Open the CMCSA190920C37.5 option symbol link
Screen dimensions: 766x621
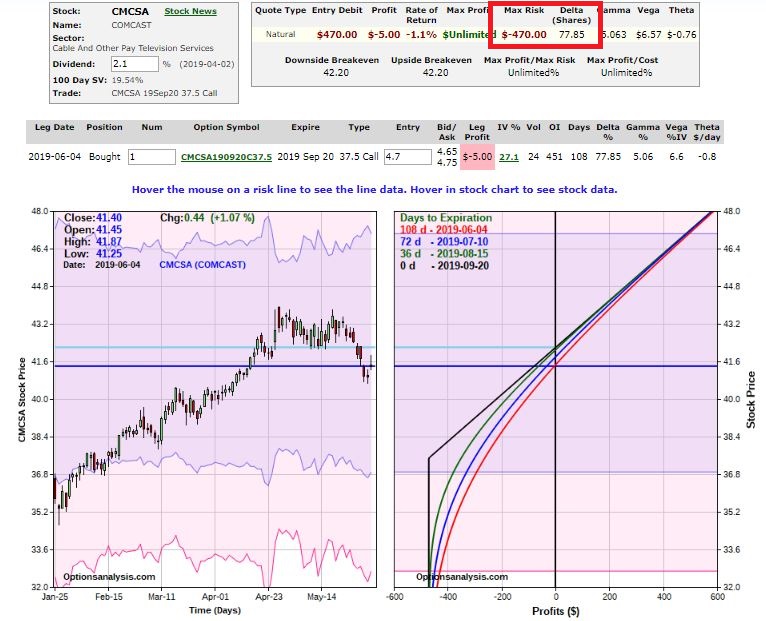tap(226, 157)
